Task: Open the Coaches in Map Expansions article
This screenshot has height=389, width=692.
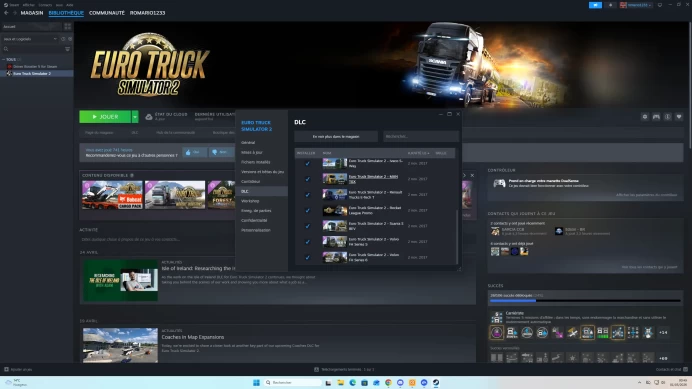Action: point(193,337)
